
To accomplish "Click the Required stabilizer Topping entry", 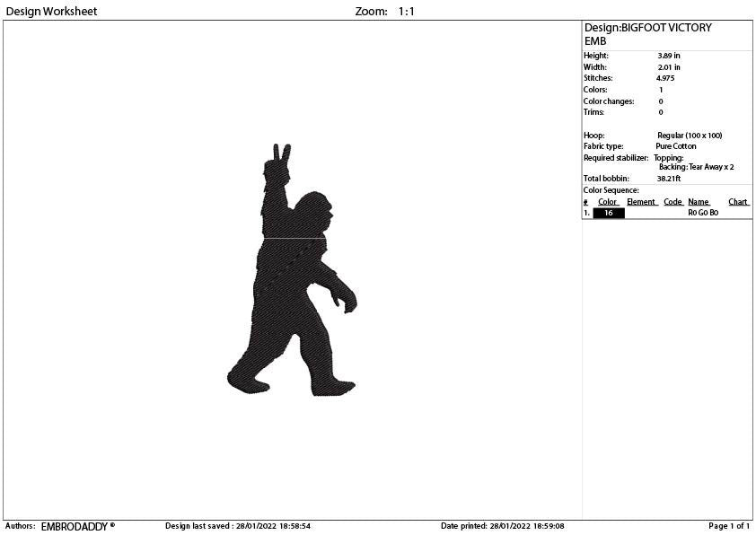I will 671,157.
